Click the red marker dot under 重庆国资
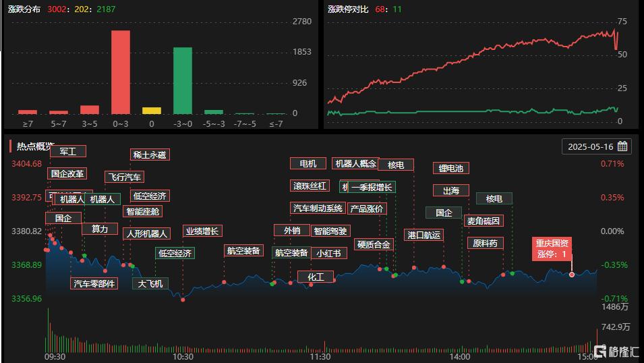This screenshot has height=363, width=644. coord(572,274)
